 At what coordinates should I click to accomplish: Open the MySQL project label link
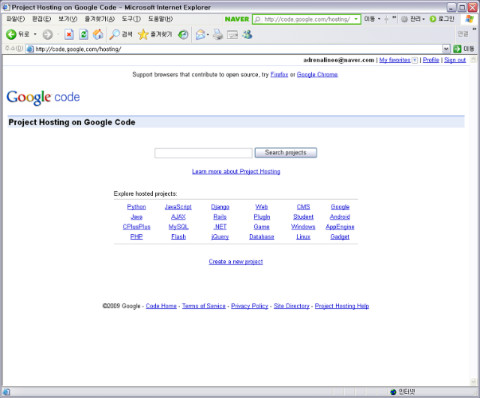(x=178, y=227)
